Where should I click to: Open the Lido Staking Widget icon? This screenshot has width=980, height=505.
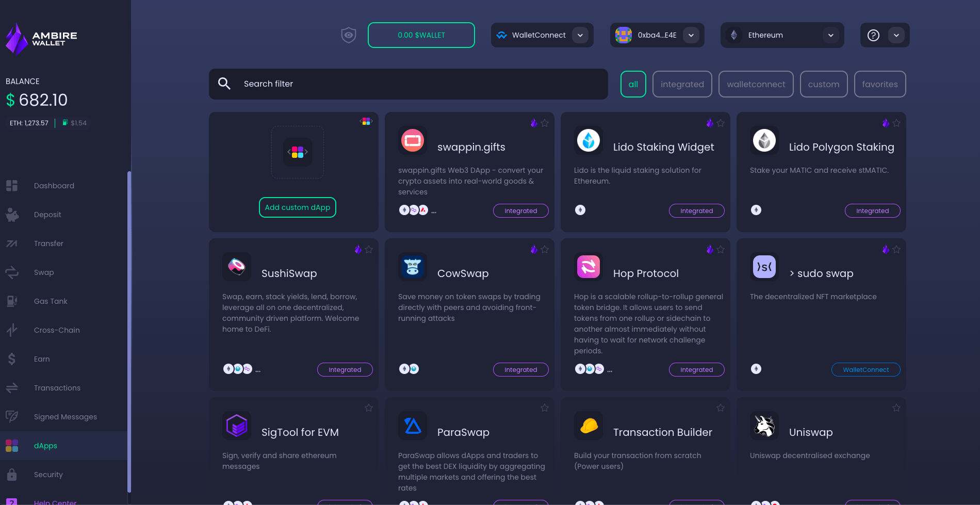coord(589,140)
